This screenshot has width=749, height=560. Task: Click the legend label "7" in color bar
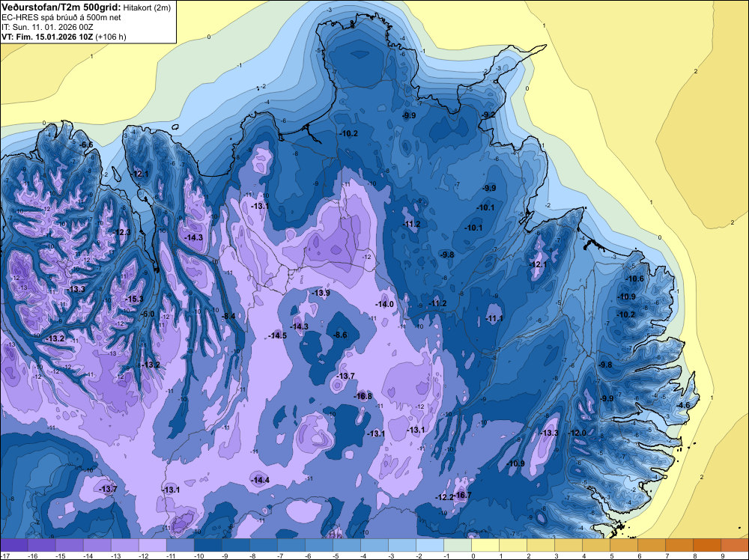tap(667, 556)
